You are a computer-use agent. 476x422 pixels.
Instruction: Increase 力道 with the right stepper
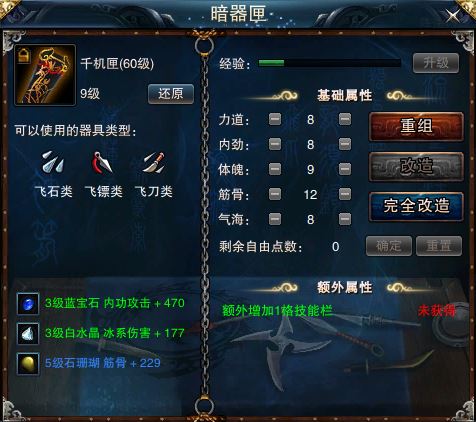pyautogui.click(x=345, y=119)
